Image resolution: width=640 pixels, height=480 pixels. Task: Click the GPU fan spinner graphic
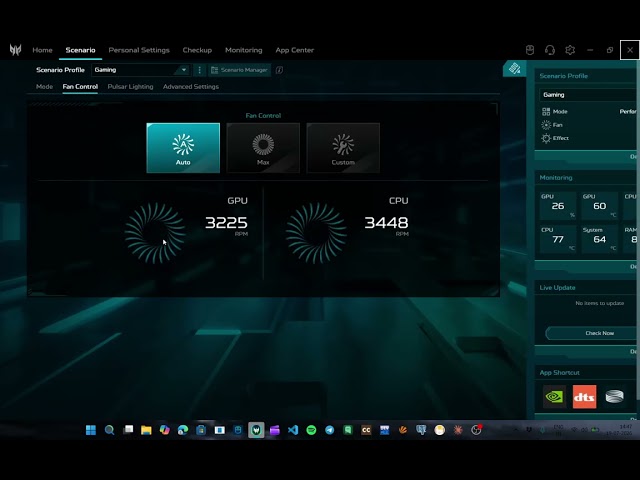[155, 233]
